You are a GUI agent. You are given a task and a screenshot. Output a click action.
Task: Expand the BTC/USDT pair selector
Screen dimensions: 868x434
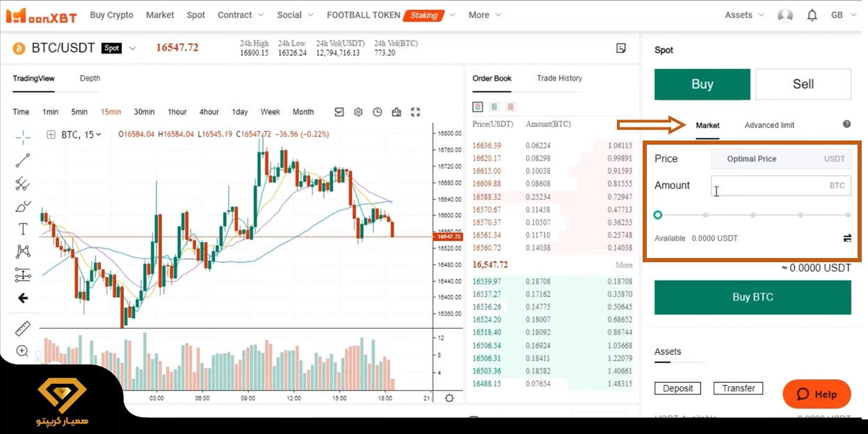click(x=133, y=49)
